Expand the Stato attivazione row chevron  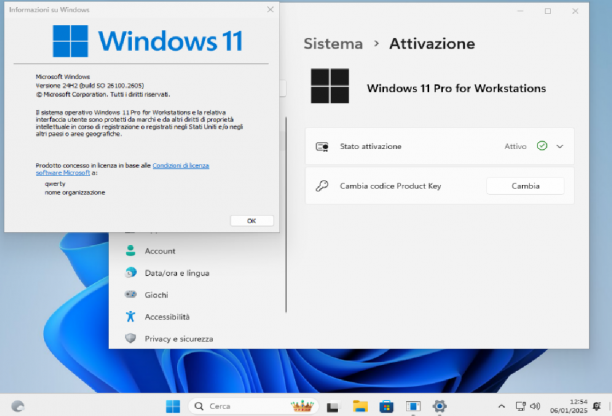point(560,146)
